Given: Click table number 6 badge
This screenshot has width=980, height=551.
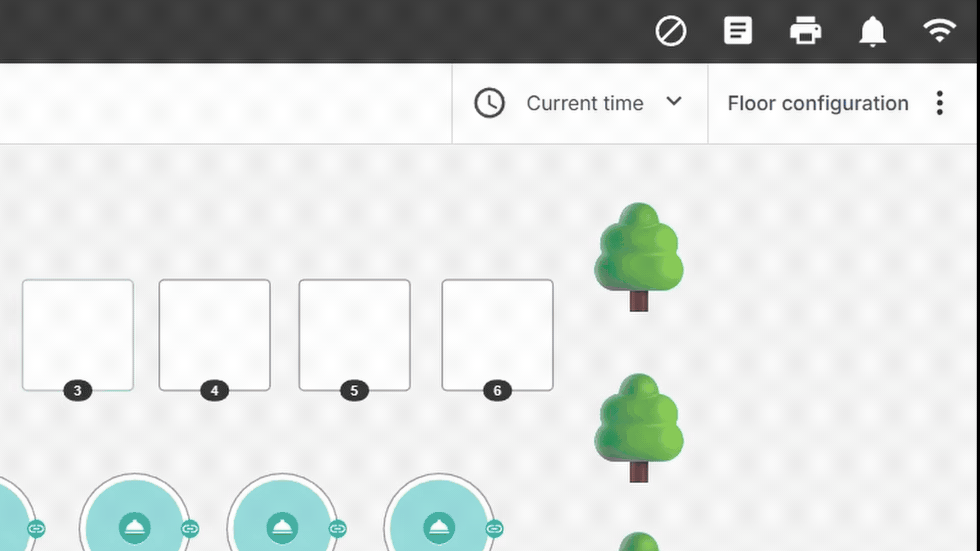Looking at the screenshot, I should click(497, 391).
